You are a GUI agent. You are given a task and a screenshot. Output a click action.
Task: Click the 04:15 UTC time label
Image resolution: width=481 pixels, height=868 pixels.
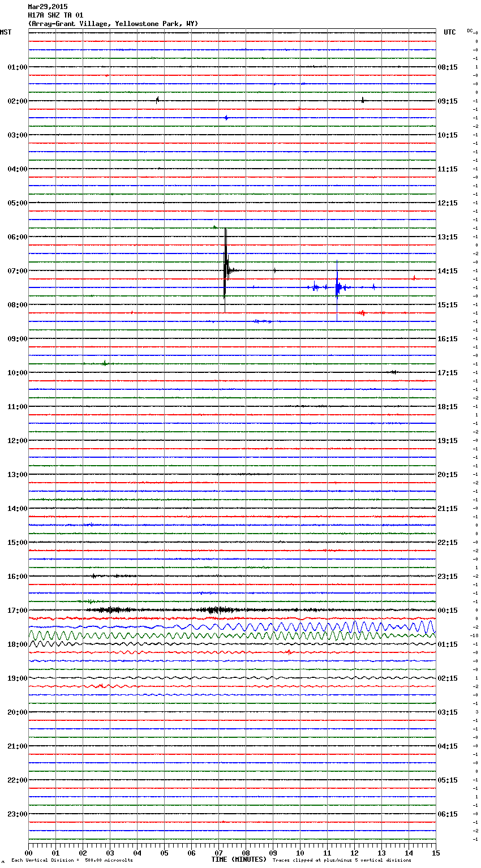(x=448, y=746)
